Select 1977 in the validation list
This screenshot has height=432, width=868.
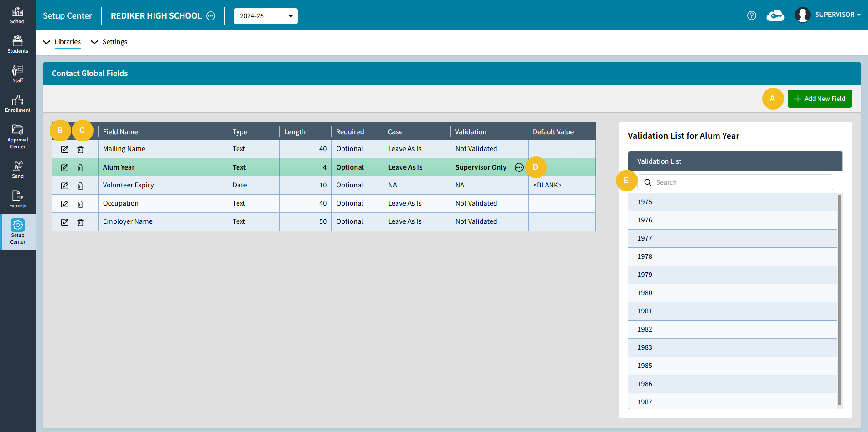(x=732, y=238)
